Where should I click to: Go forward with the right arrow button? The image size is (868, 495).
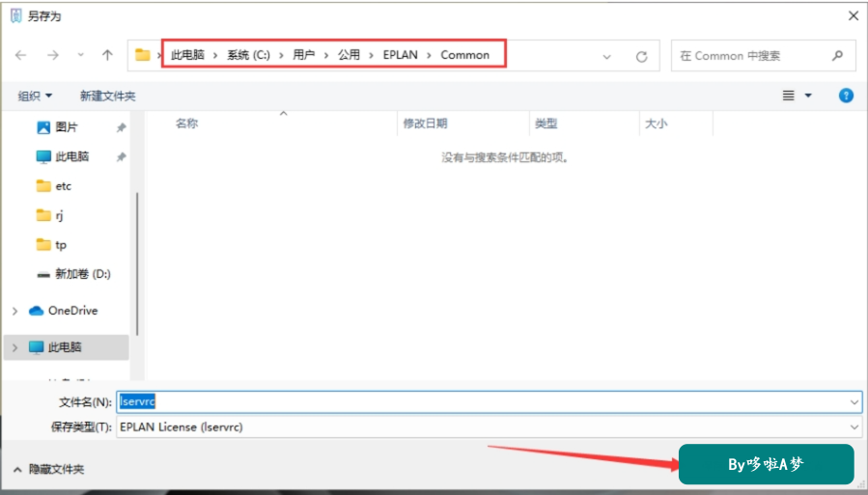[53, 55]
